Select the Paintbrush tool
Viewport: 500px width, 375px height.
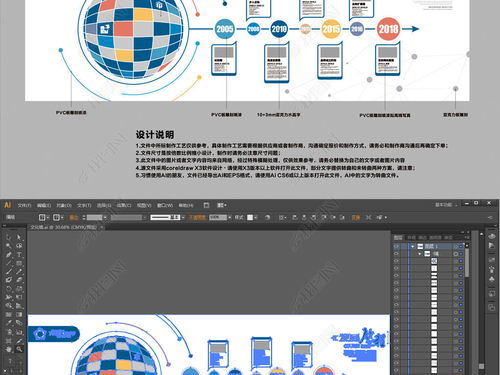point(8,271)
